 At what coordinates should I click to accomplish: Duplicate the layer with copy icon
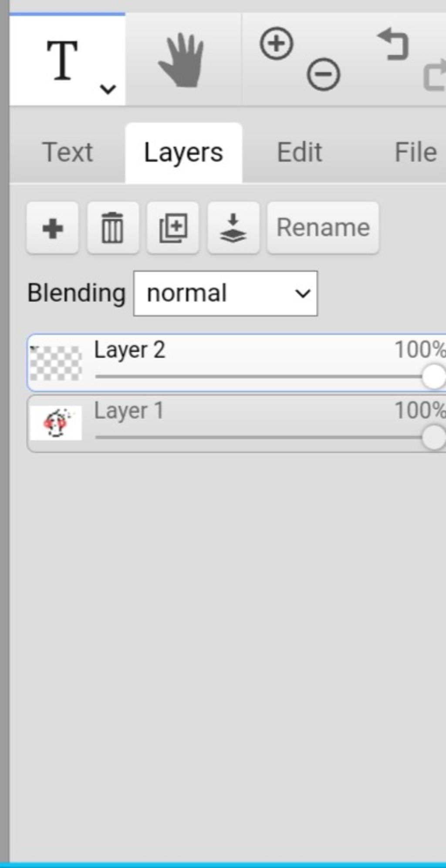click(173, 228)
